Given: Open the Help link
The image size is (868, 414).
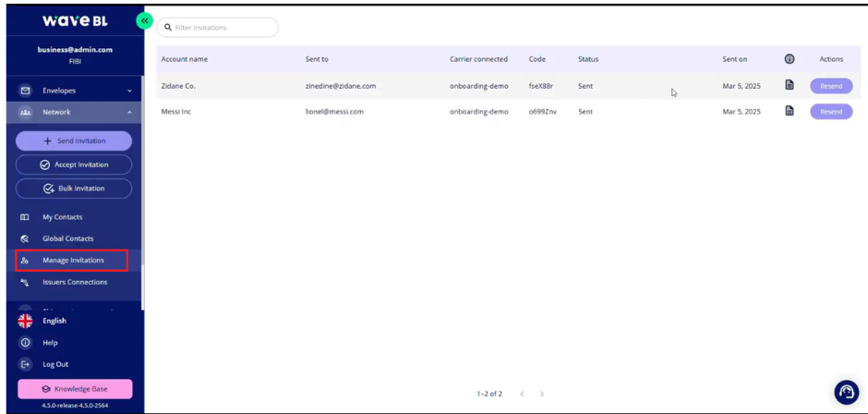Looking at the screenshot, I should pyautogui.click(x=50, y=343).
